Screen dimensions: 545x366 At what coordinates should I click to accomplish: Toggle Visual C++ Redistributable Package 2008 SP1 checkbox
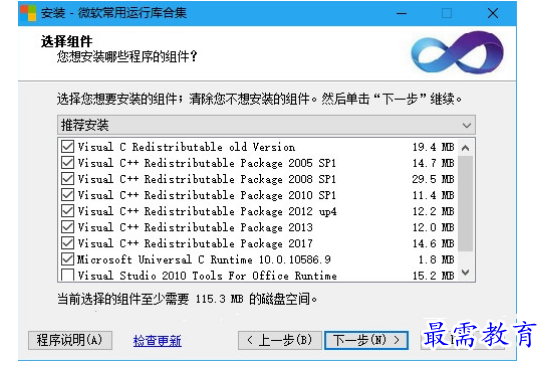(x=67, y=179)
